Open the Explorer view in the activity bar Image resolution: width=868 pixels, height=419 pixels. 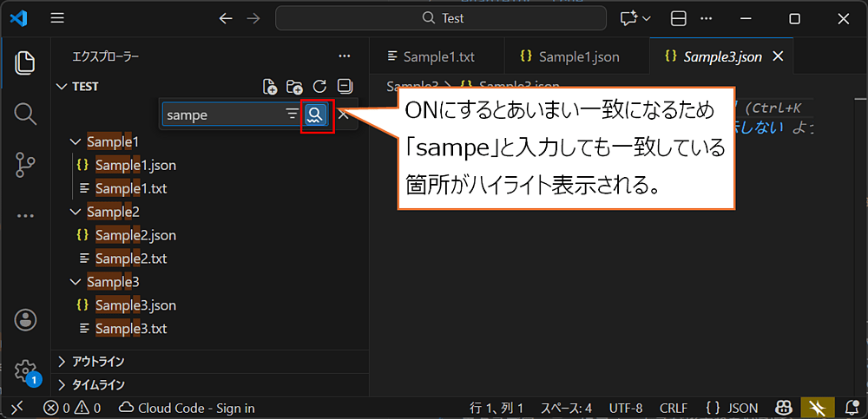[25, 62]
